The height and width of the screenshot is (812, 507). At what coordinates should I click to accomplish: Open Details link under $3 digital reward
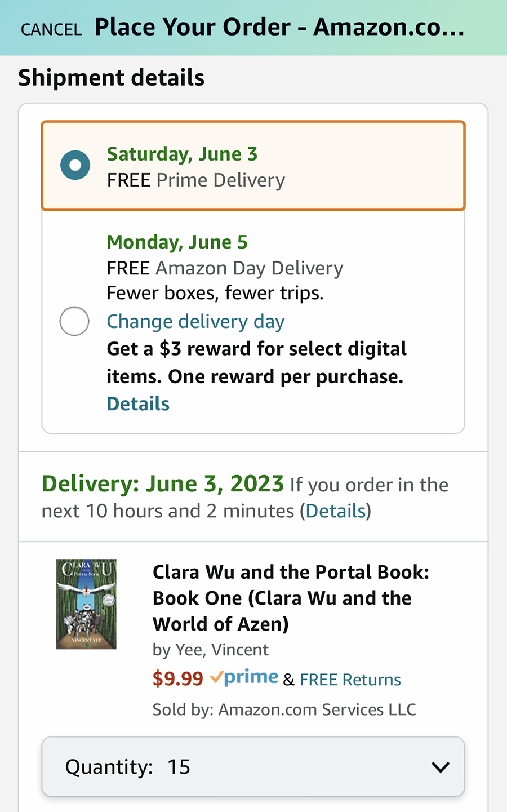pyautogui.click(x=138, y=403)
